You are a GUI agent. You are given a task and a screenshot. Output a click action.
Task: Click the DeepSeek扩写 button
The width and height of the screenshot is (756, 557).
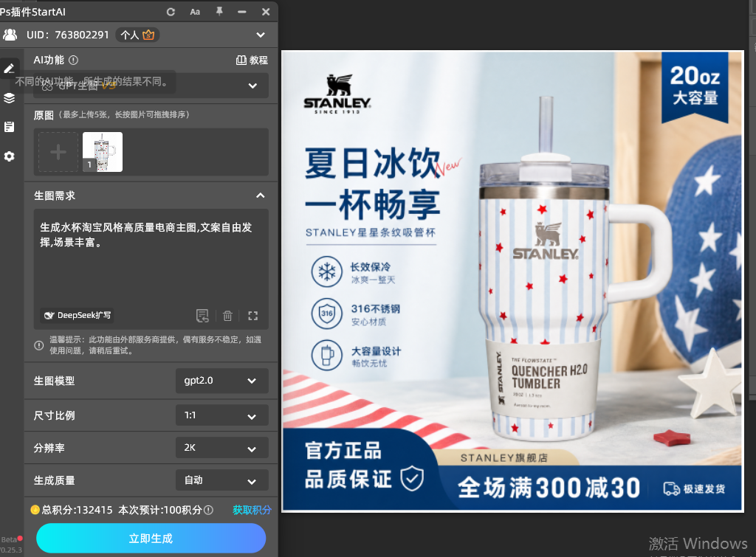pyautogui.click(x=77, y=315)
